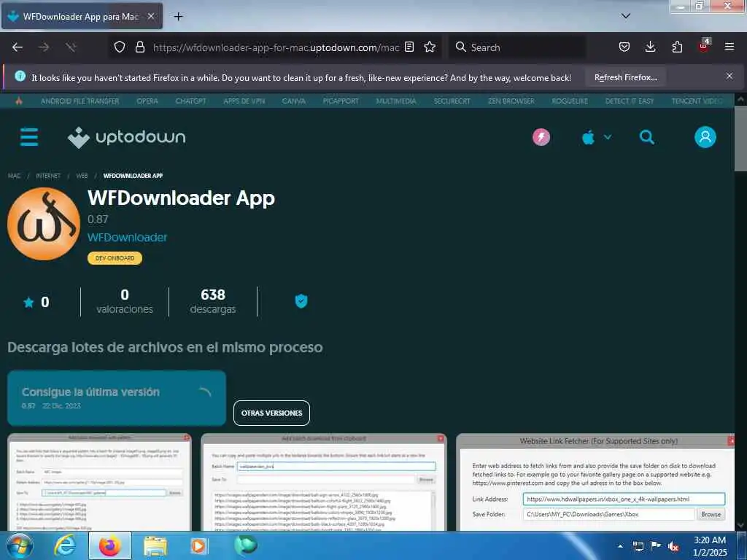Click the WFDownloader app logo
The width and height of the screenshot is (747, 560).
point(44,224)
